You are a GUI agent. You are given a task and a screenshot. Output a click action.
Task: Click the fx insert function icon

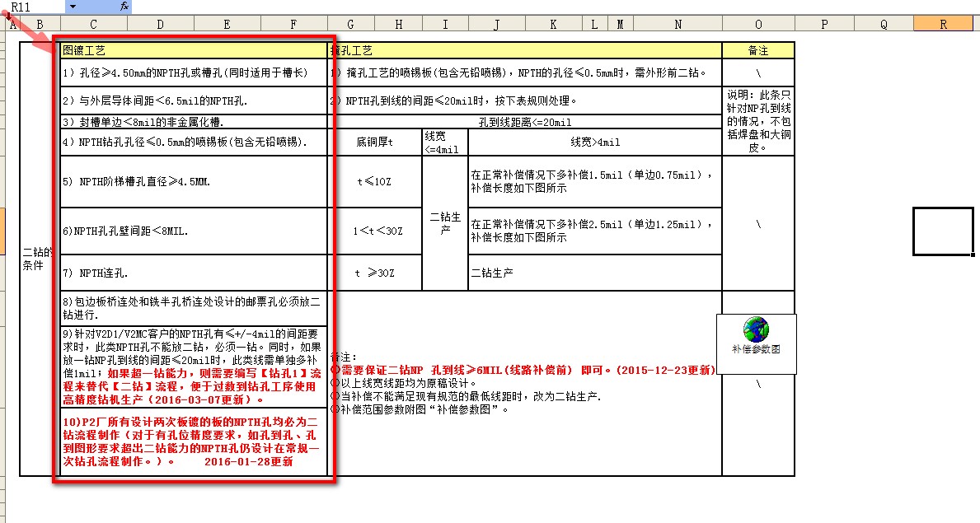coord(124,7)
